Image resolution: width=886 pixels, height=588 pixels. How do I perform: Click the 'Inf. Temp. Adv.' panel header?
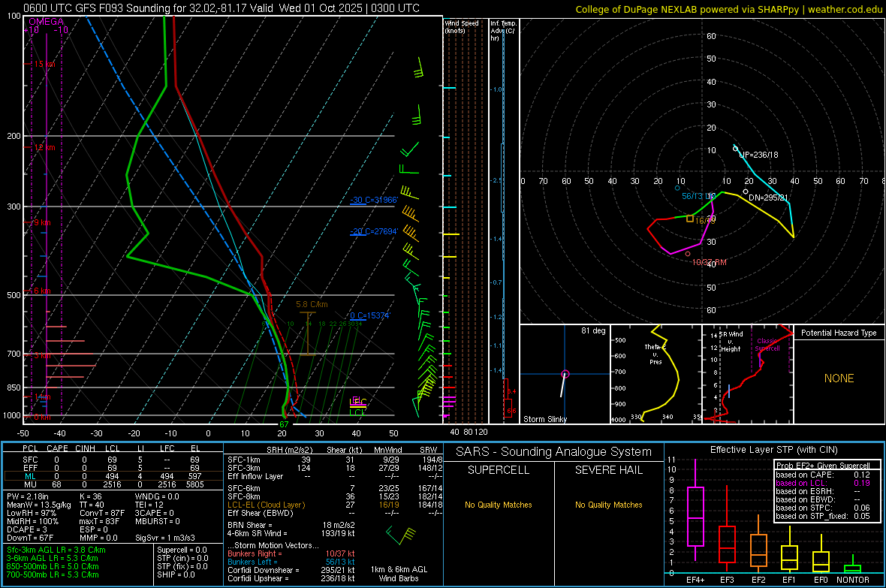click(x=503, y=31)
